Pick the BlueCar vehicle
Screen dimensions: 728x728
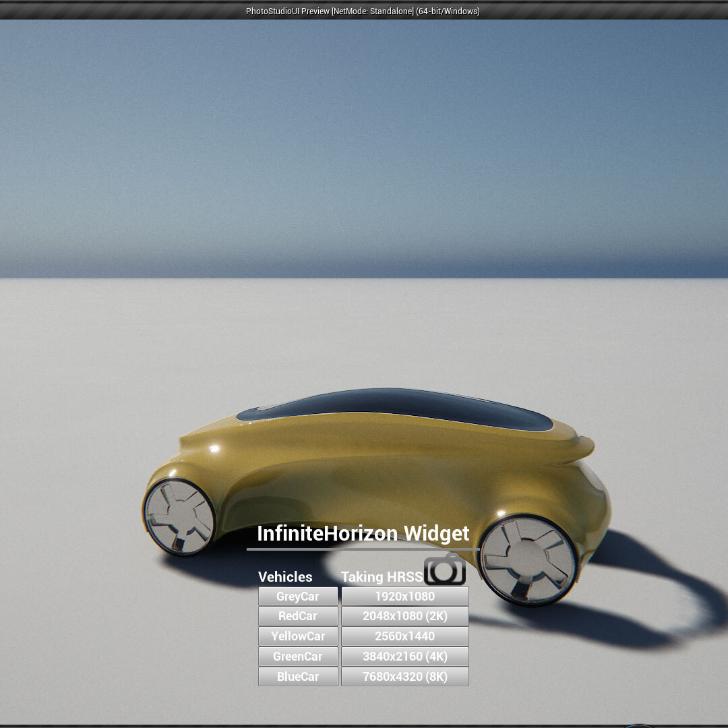point(298,677)
